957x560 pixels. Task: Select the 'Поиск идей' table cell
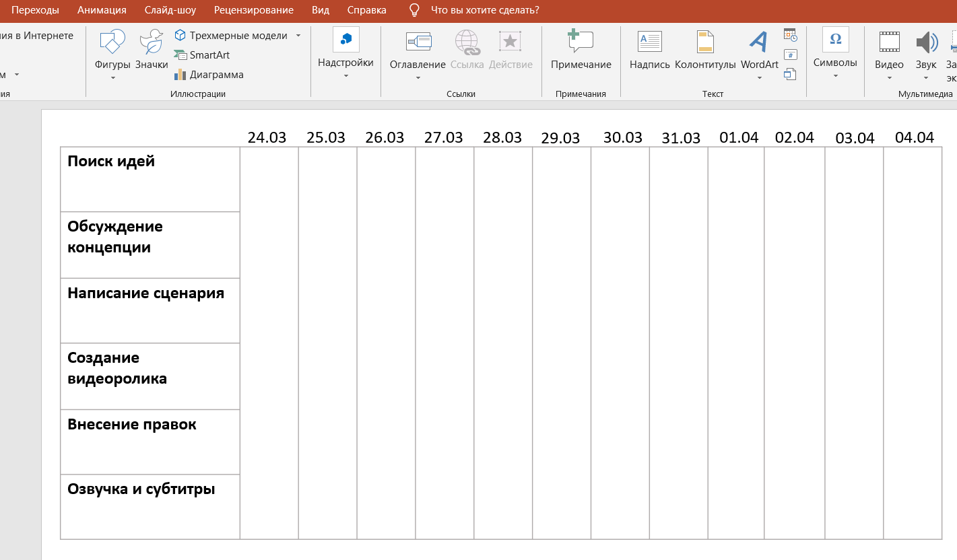pos(150,180)
